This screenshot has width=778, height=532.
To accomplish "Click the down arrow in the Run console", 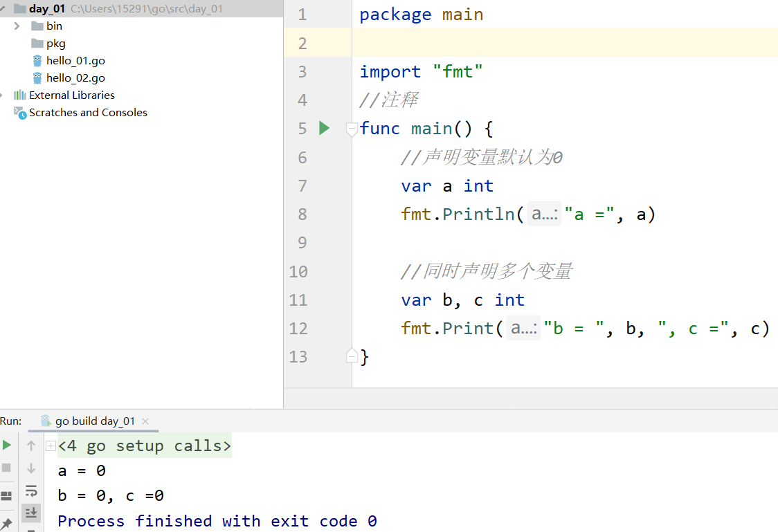I will (31, 468).
